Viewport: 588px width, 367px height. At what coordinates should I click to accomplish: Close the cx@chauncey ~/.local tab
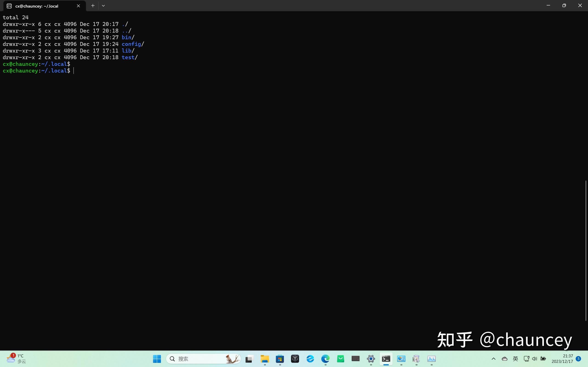(78, 6)
